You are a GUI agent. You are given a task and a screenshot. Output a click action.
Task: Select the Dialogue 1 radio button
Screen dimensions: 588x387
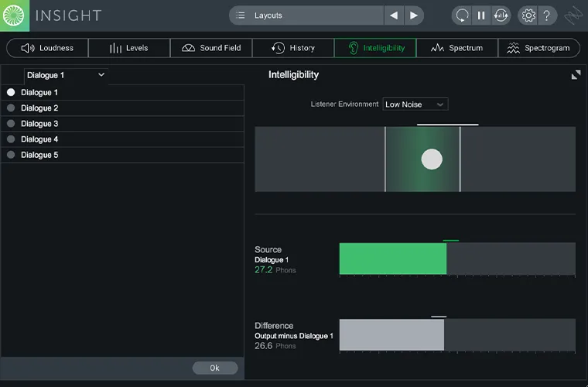tap(11, 92)
